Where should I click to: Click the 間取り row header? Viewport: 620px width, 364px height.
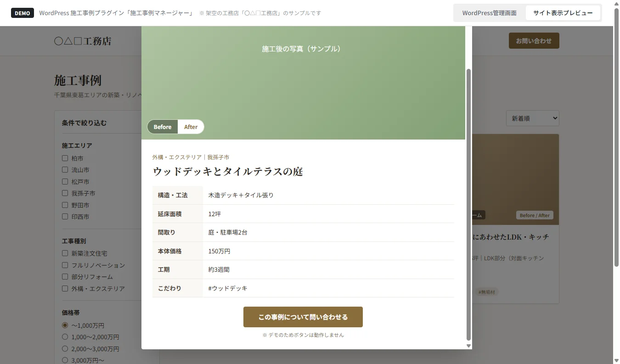[177, 232]
